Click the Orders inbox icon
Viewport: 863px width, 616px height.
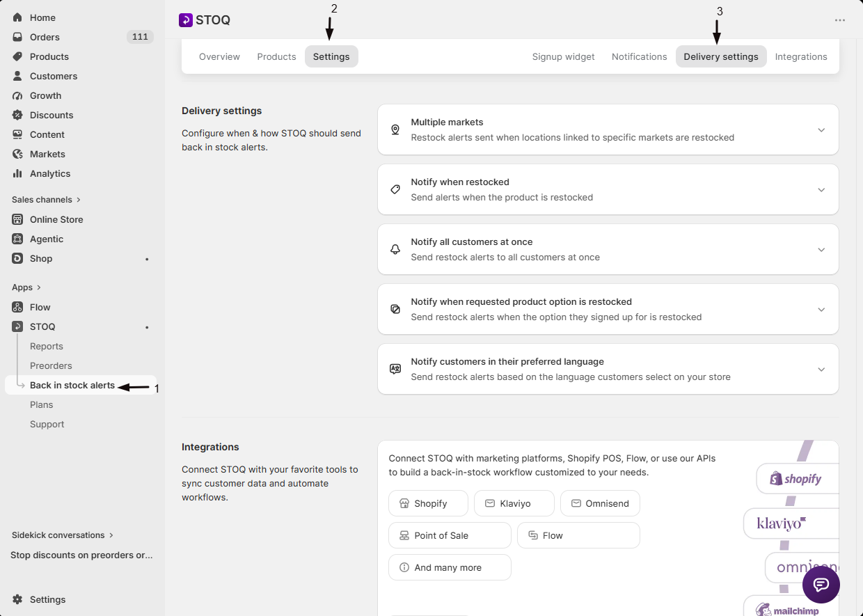tap(17, 37)
